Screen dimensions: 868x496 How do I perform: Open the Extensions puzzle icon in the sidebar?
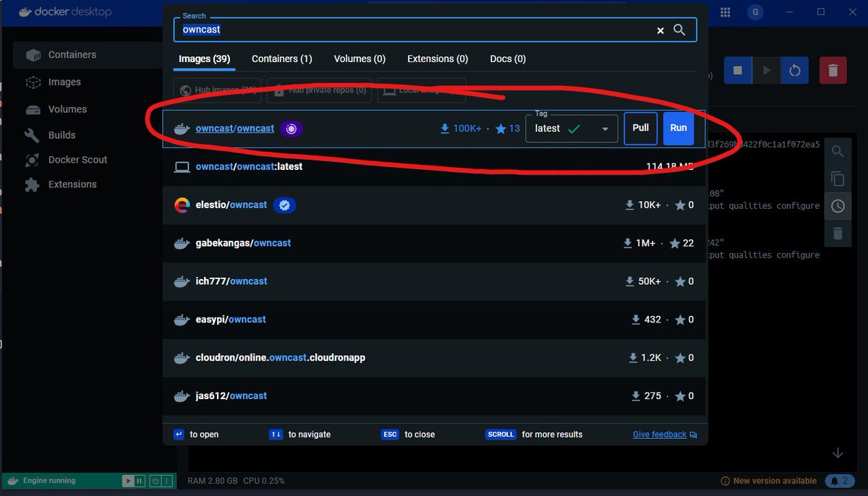[x=33, y=184]
